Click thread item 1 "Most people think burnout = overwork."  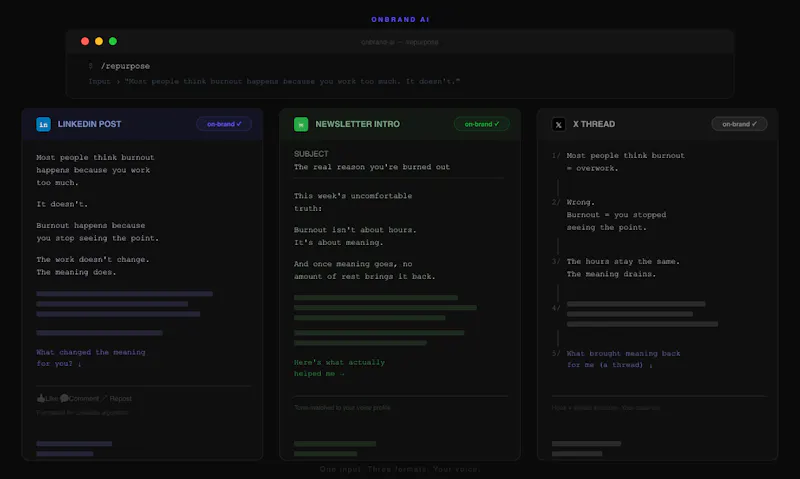(626, 162)
